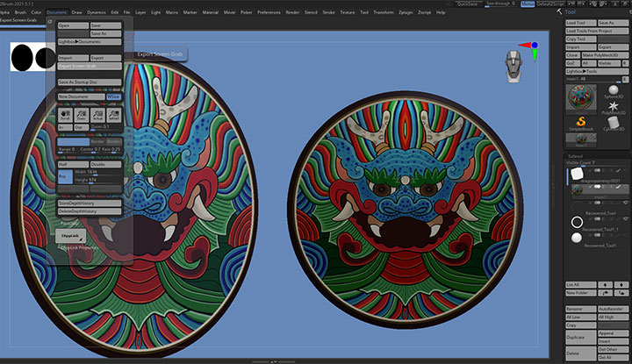Move subtool down with arrow button
The image size is (632, 364).
click(x=621, y=285)
